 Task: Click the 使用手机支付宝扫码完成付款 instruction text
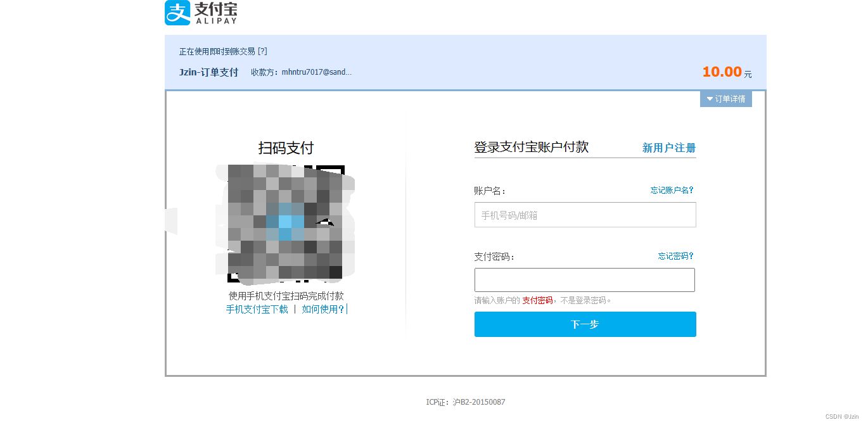286,296
